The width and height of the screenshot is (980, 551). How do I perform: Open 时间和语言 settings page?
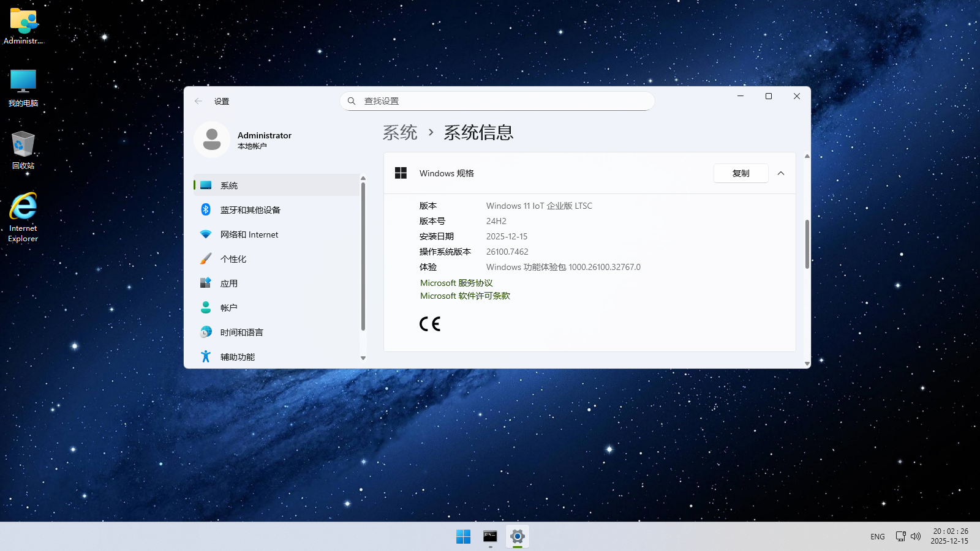click(x=276, y=332)
